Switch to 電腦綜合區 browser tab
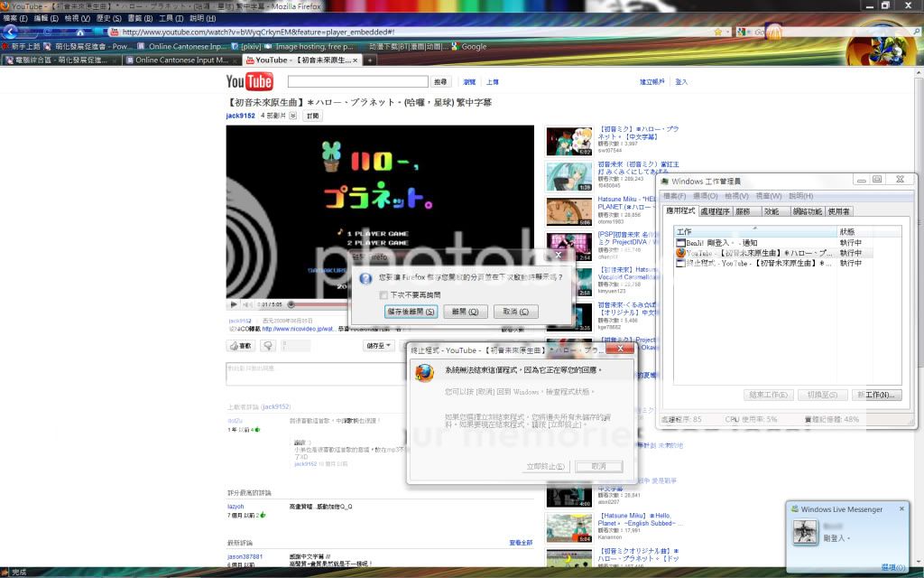This screenshot has width=924, height=578. point(61,61)
